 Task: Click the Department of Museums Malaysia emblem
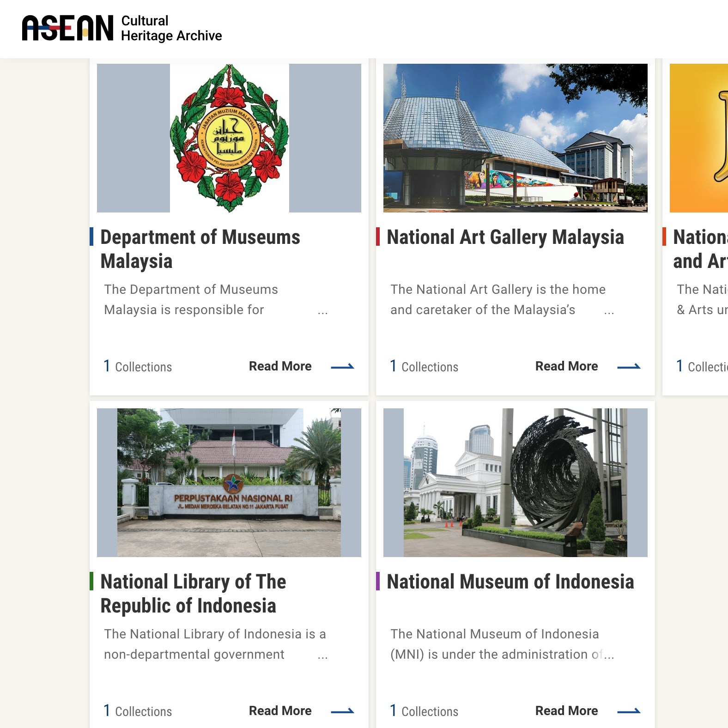(229, 138)
